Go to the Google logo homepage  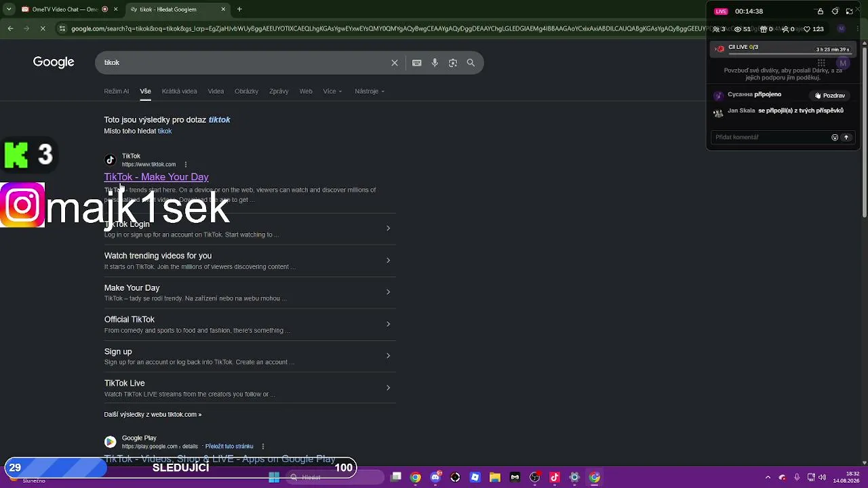54,62
